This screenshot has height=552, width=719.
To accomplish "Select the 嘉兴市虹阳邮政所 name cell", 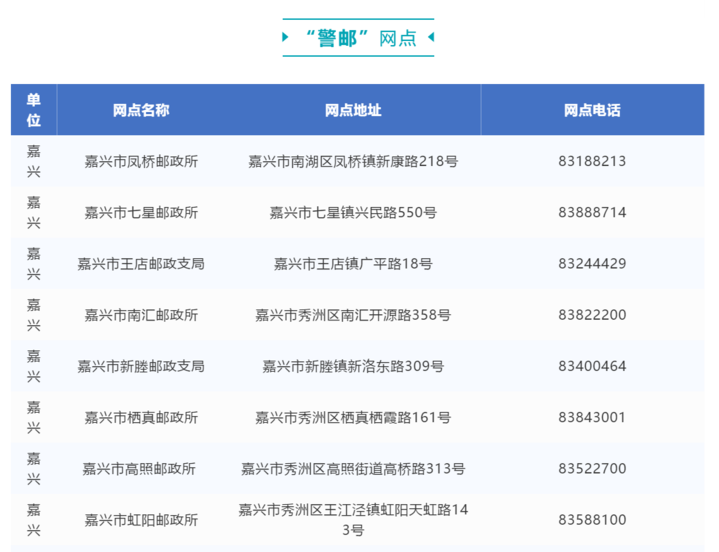I will click(141, 521).
